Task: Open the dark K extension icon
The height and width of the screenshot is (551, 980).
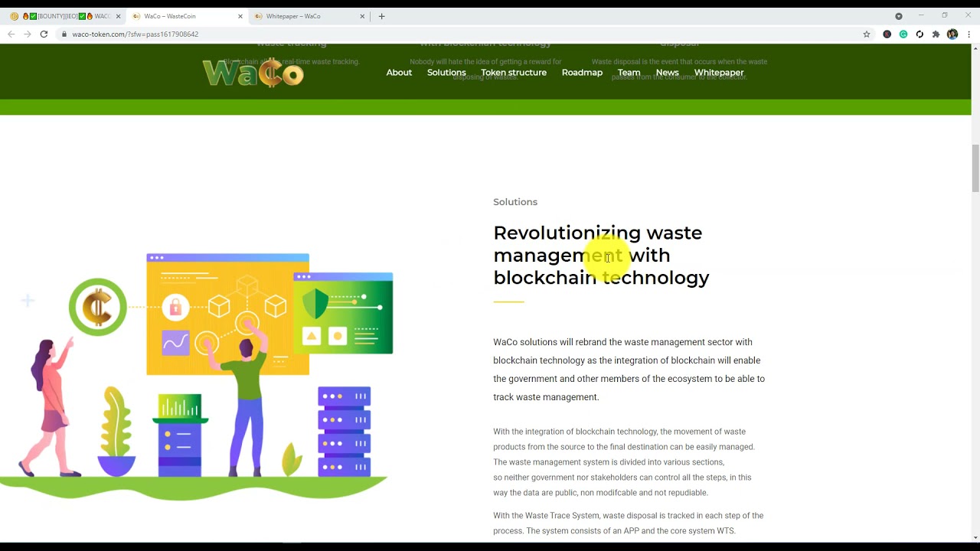Action: click(x=887, y=34)
